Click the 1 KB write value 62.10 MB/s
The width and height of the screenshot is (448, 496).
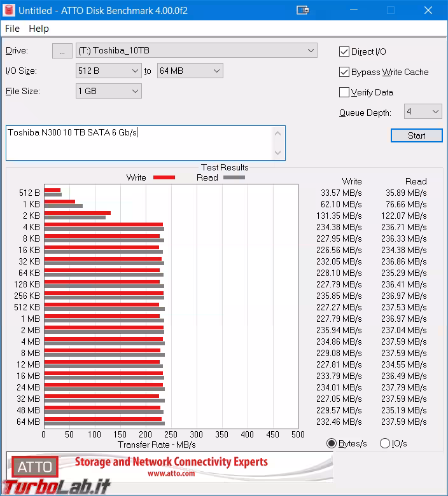pyautogui.click(x=341, y=204)
